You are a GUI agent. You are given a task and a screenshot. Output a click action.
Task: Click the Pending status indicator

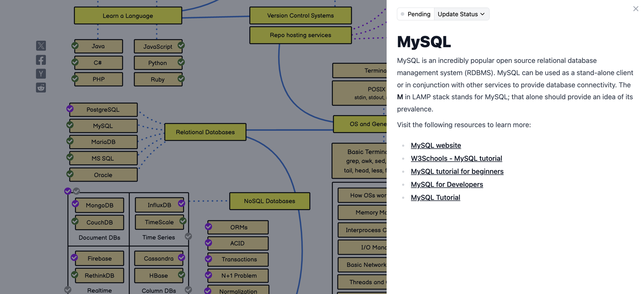pos(416,14)
